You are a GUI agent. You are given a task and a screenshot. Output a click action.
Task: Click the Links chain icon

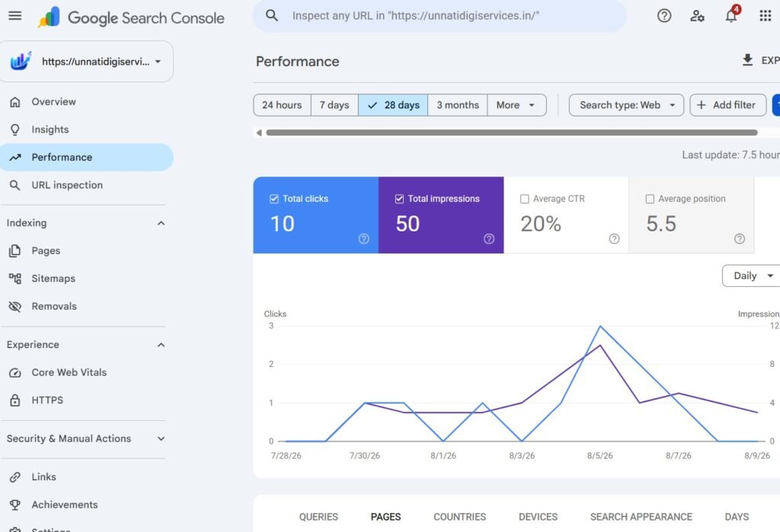(15, 476)
